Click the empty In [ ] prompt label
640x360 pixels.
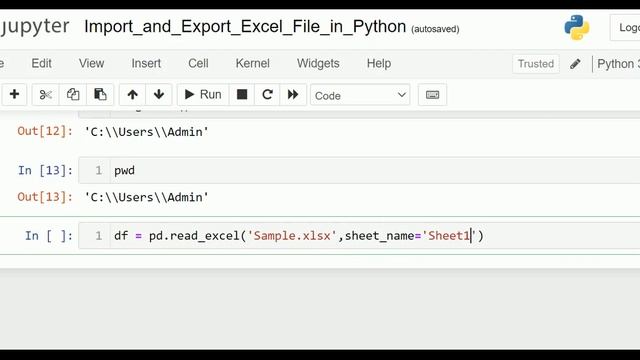pyautogui.click(x=49, y=236)
